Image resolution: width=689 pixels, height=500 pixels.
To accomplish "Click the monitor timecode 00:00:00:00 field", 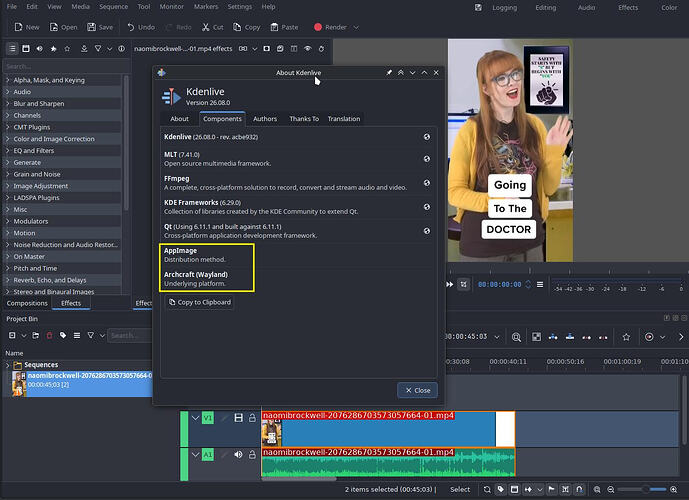I will click(500, 284).
